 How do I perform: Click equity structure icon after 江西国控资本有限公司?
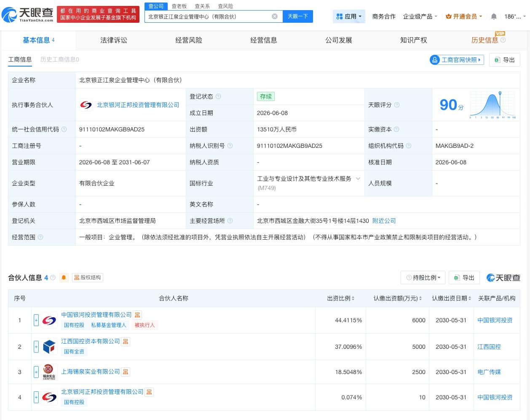click(126, 341)
